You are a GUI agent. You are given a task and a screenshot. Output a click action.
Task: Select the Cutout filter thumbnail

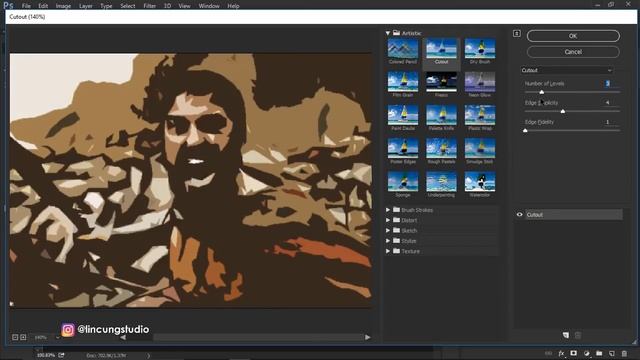441,49
